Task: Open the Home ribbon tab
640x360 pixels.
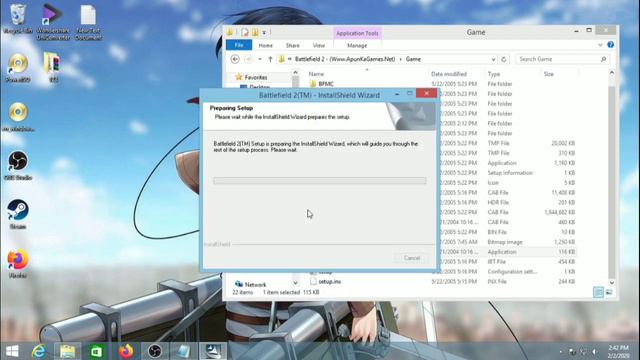Action: pos(265,45)
